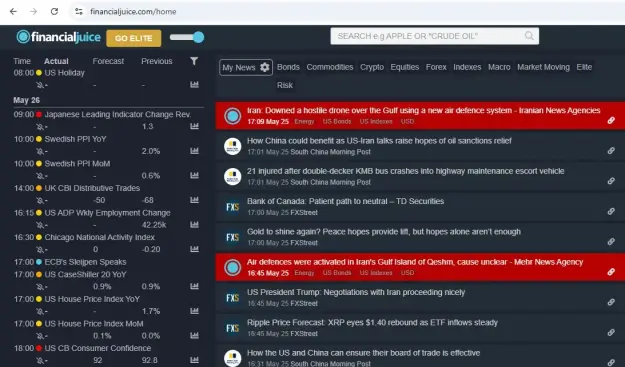Copy link for Trump negotiations with Iran article
This screenshot has width=625, height=367.
(x=611, y=302)
